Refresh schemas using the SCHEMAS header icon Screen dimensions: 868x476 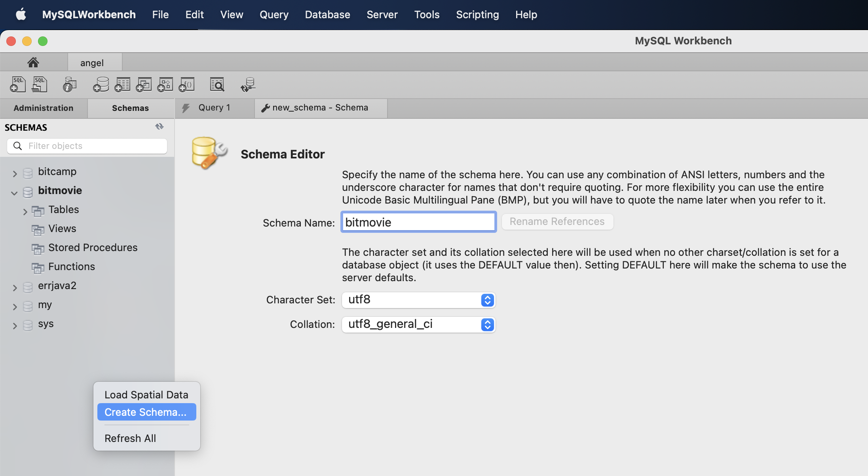(x=160, y=127)
